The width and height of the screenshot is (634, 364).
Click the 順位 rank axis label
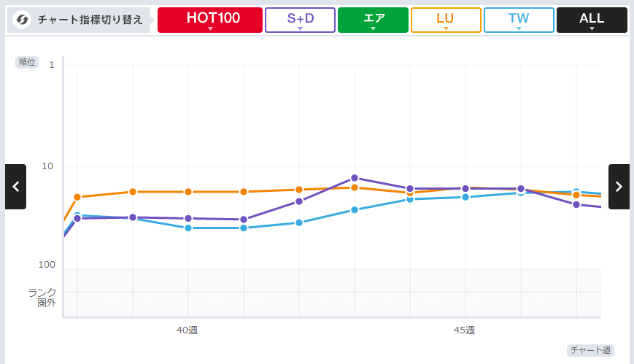coord(26,62)
